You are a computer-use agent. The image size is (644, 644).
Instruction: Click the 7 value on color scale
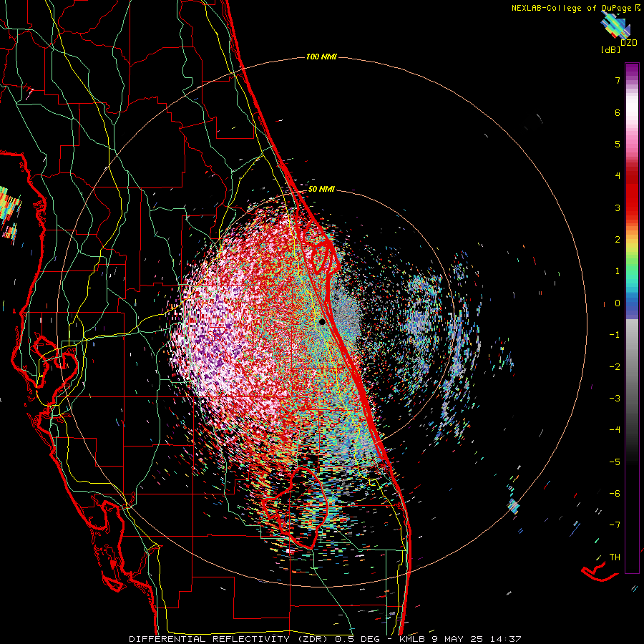618,80
